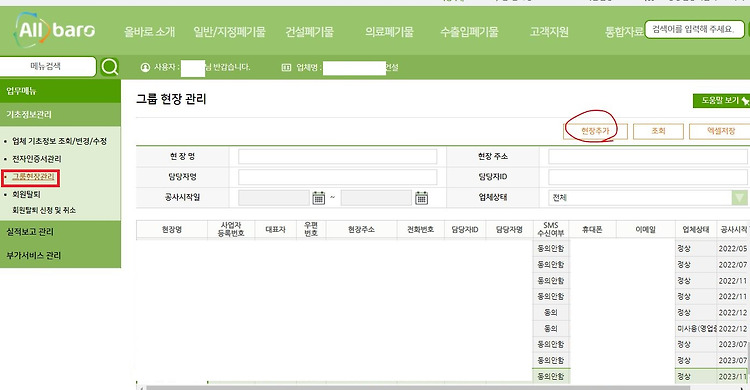Open 회원탈퇴 link
This screenshot has height=390, width=750.
pos(26,194)
